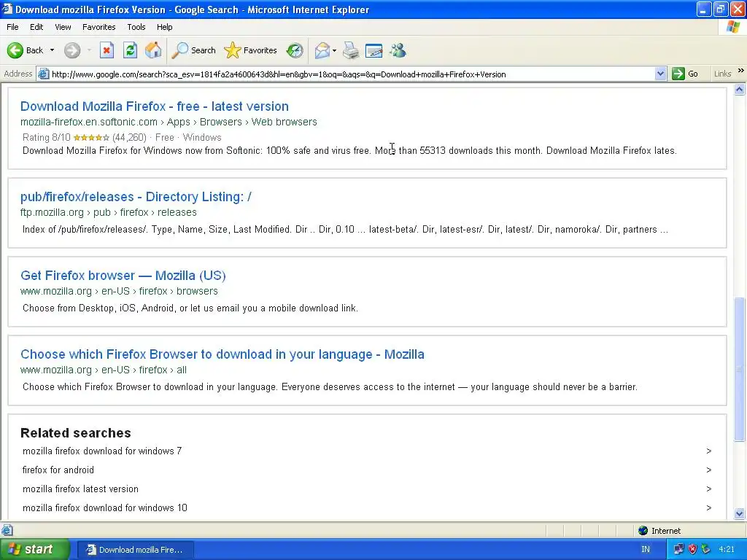Click the scrollbar down arrow

click(x=740, y=513)
